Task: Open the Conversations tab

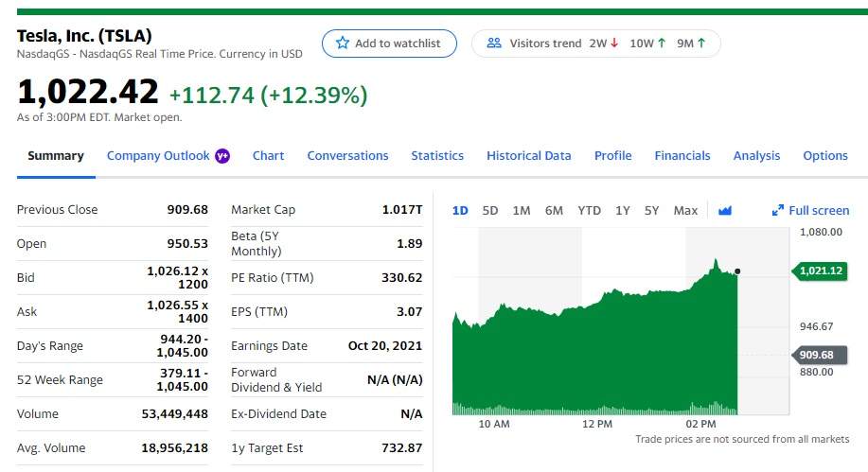Action: point(347,155)
